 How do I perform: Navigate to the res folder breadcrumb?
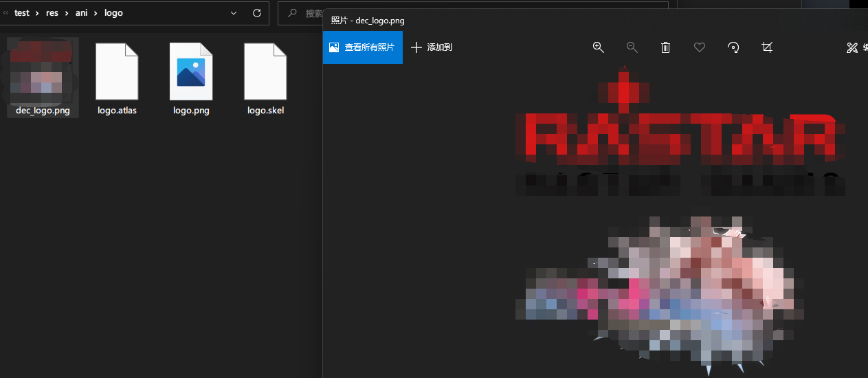point(52,13)
